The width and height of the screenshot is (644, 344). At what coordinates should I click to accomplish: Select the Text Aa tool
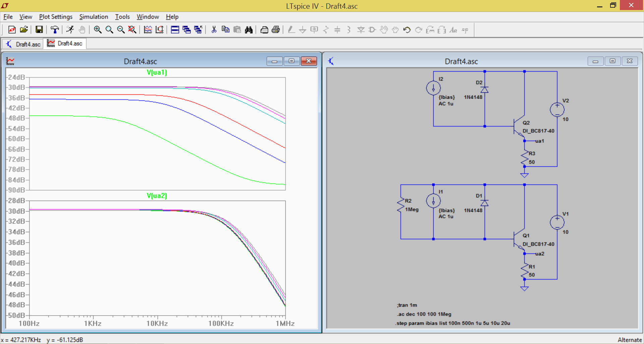pyautogui.click(x=453, y=30)
